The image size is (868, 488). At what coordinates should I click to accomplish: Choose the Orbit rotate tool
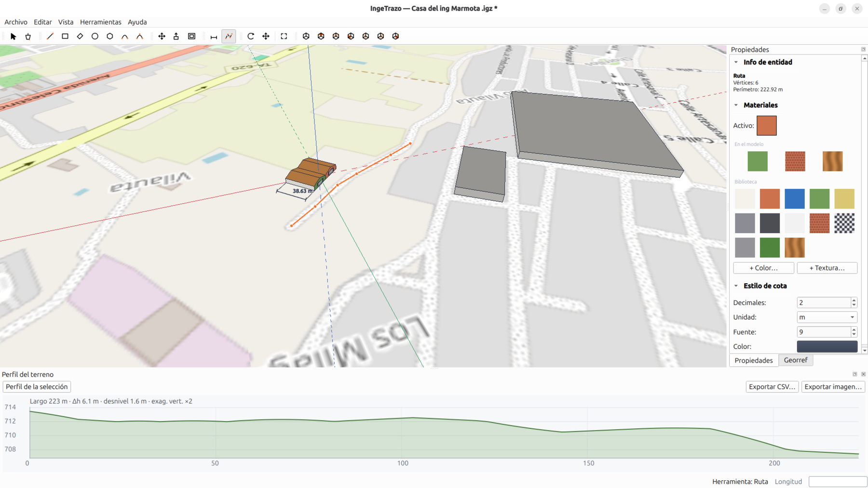pyautogui.click(x=251, y=36)
